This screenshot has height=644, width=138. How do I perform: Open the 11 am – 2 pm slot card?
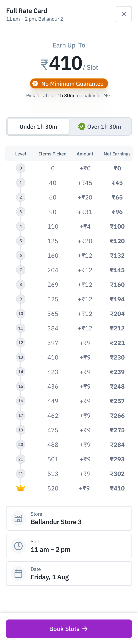tap(69, 546)
